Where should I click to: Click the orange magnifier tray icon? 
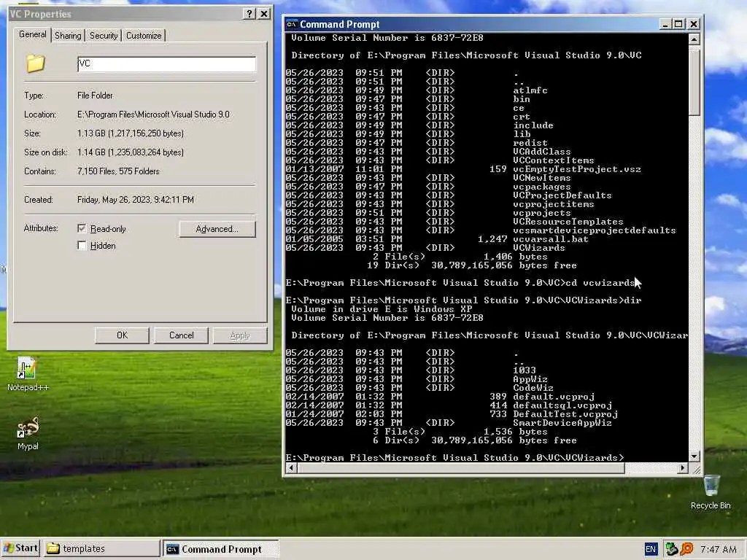(686, 549)
